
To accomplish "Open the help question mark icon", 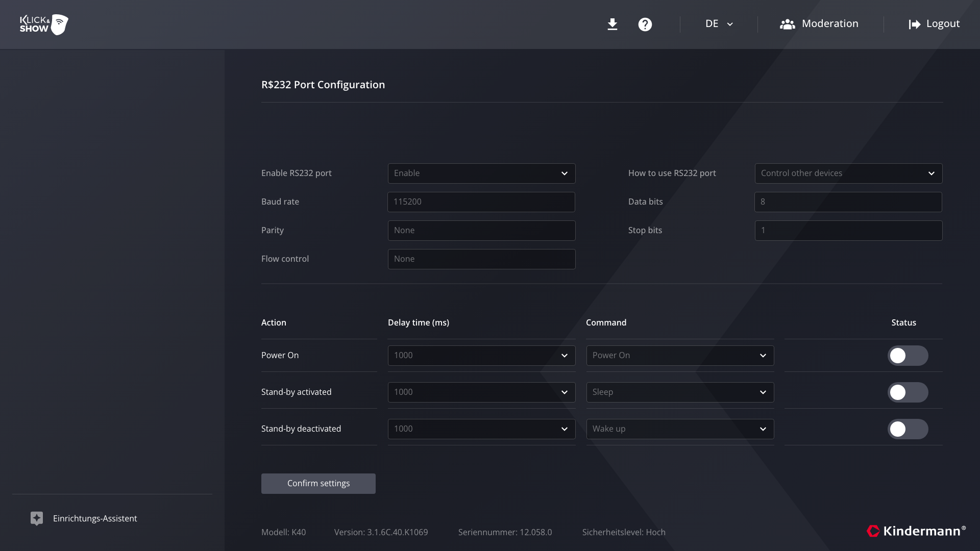I will click(x=645, y=24).
